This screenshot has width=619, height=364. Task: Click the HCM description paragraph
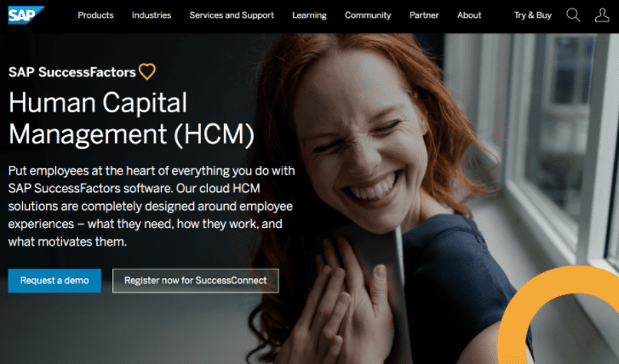point(152,206)
